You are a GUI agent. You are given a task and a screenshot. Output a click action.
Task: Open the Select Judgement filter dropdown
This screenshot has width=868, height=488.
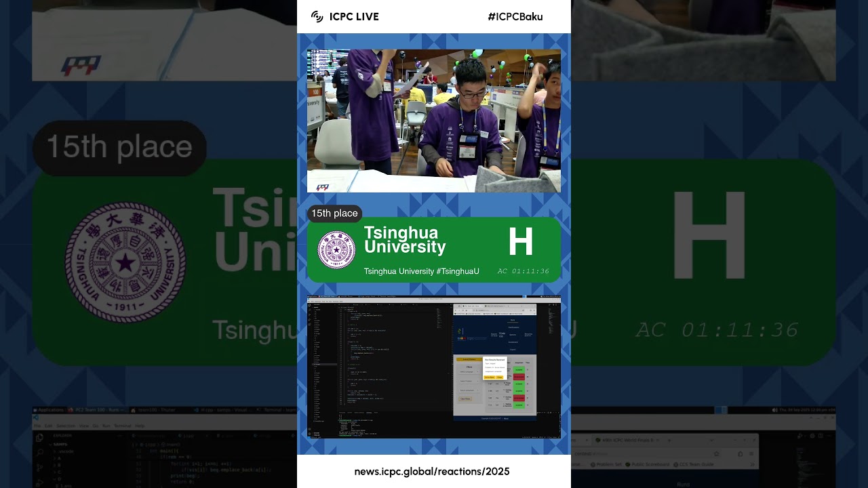coord(469,390)
